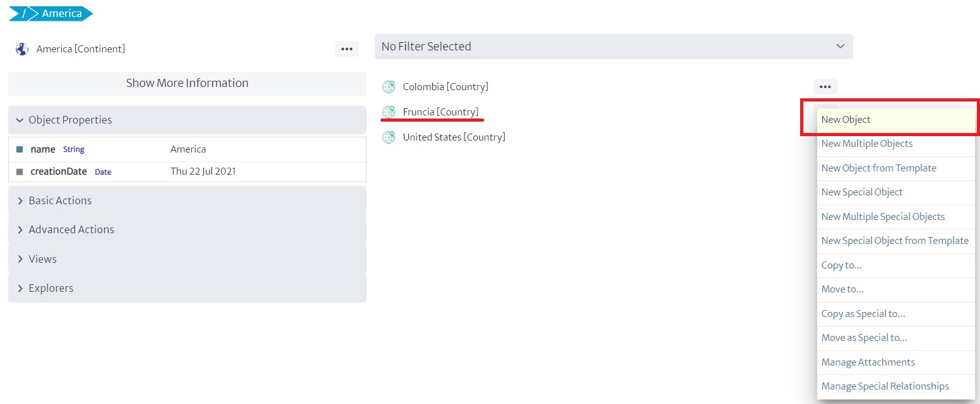Image resolution: width=980 pixels, height=404 pixels.
Task: Open the Colombia row ellipsis menu
Action: (825, 87)
